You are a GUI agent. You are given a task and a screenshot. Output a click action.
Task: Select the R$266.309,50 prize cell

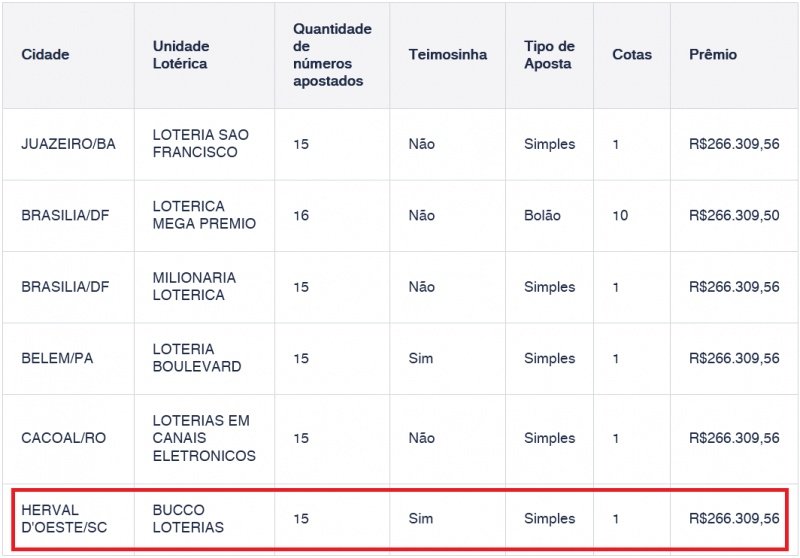(734, 215)
